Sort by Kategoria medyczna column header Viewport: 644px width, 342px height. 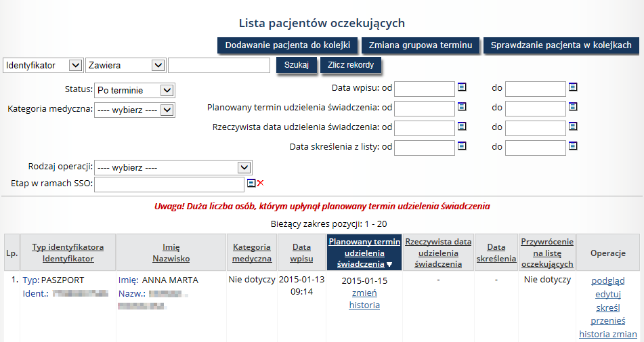252,253
